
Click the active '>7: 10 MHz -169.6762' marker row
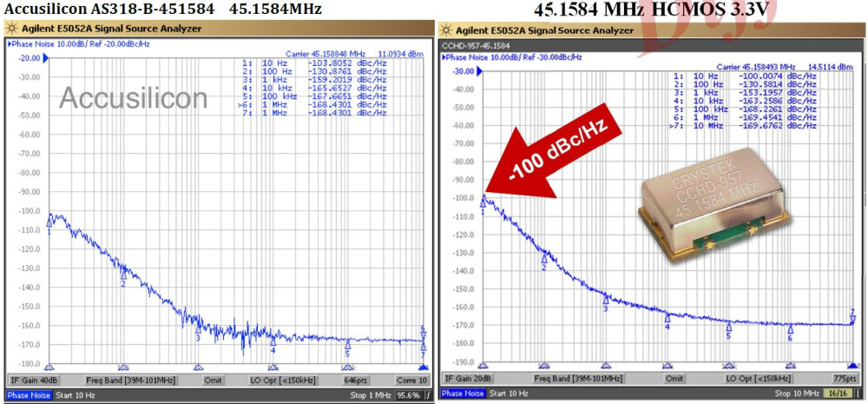pos(744,126)
